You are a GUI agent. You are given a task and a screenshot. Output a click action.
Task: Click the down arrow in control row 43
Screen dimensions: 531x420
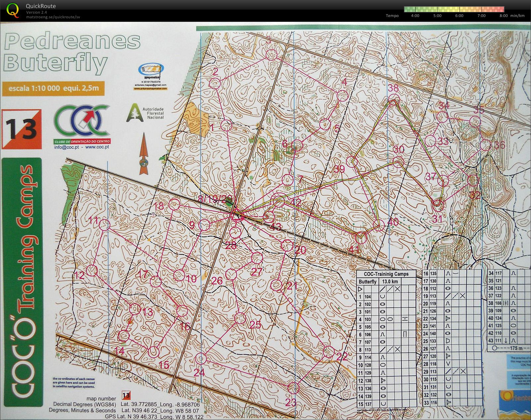(x=506, y=340)
